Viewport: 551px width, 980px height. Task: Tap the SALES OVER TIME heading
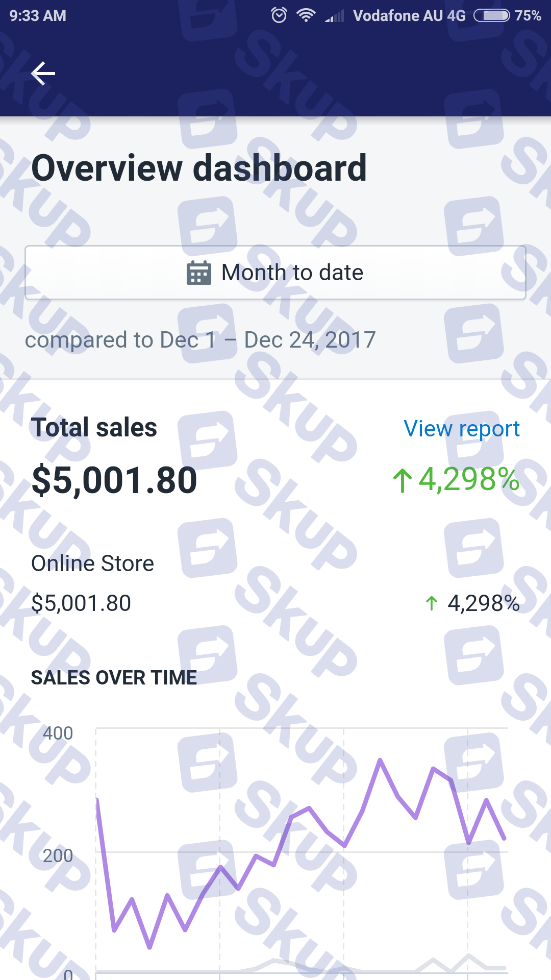(x=114, y=678)
